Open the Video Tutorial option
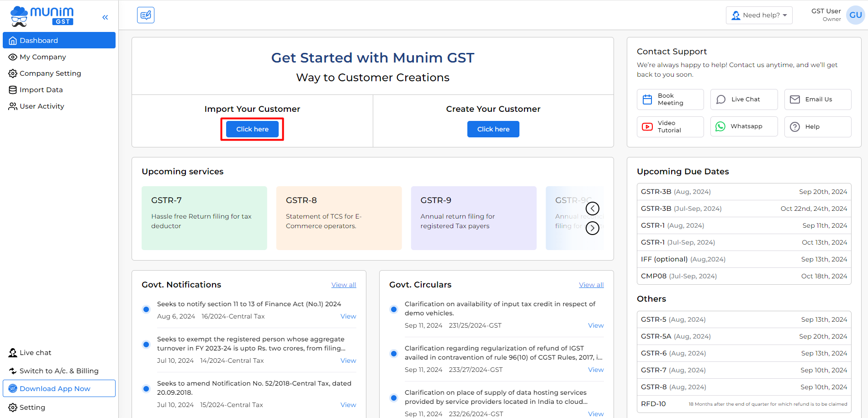Viewport: 868px width, 418px height. 670,127
